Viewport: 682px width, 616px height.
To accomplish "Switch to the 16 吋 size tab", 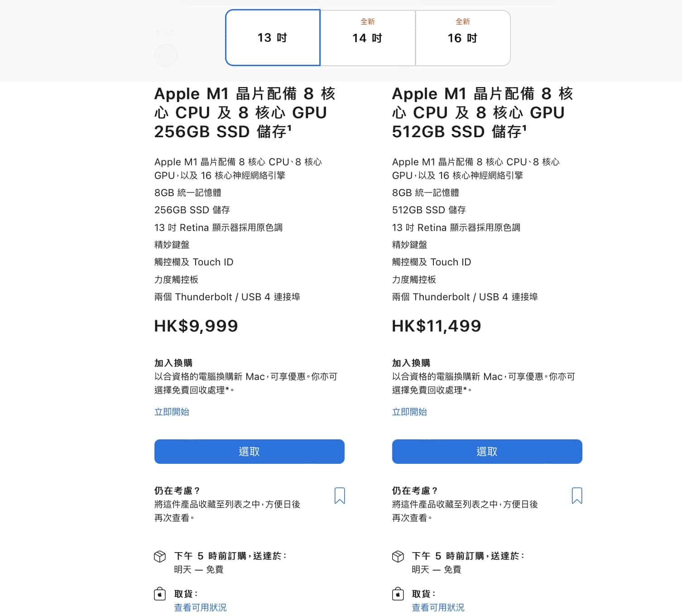I will coord(463,38).
